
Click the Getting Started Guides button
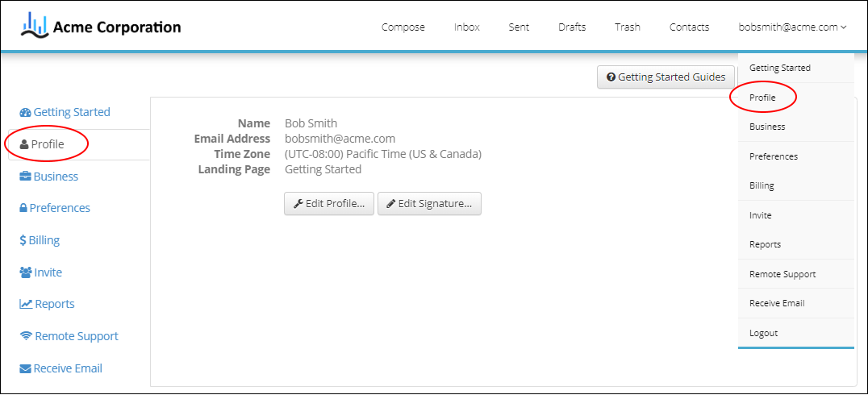pyautogui.click(x=666, y=77)
